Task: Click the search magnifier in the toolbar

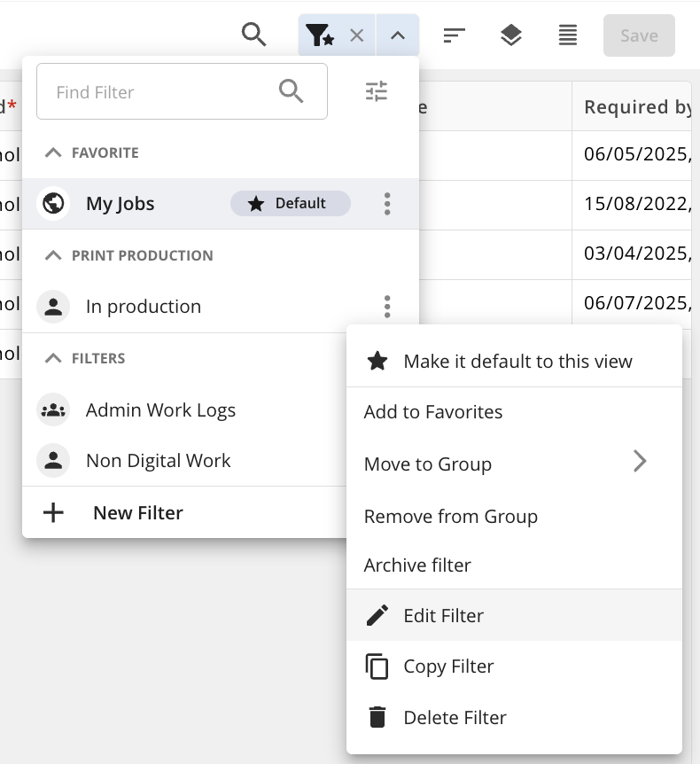Action: pyautogui.click(x=253, y=35)
